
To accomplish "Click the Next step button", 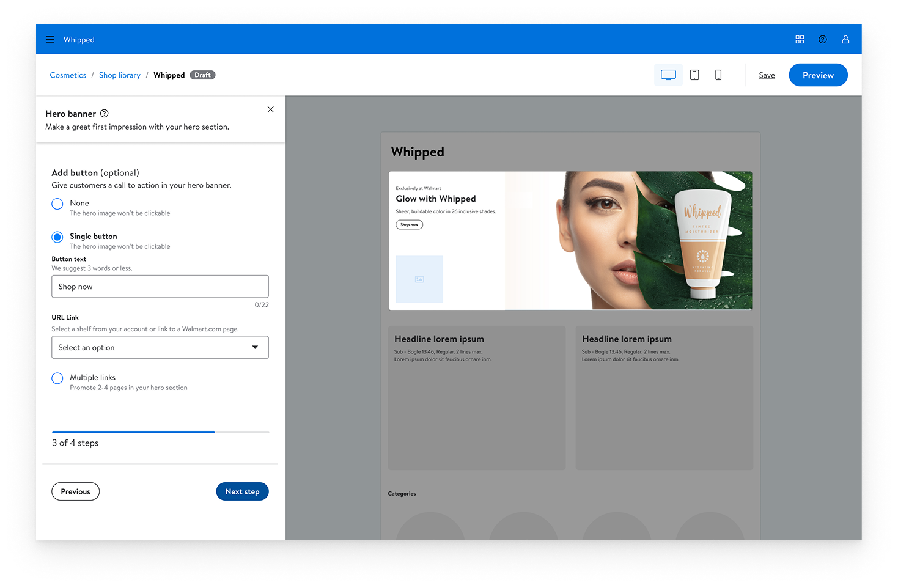I will [242, 491].
